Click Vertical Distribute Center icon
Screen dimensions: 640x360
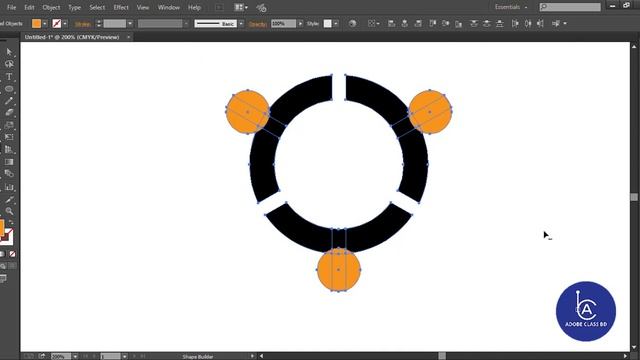click(487, 24)
